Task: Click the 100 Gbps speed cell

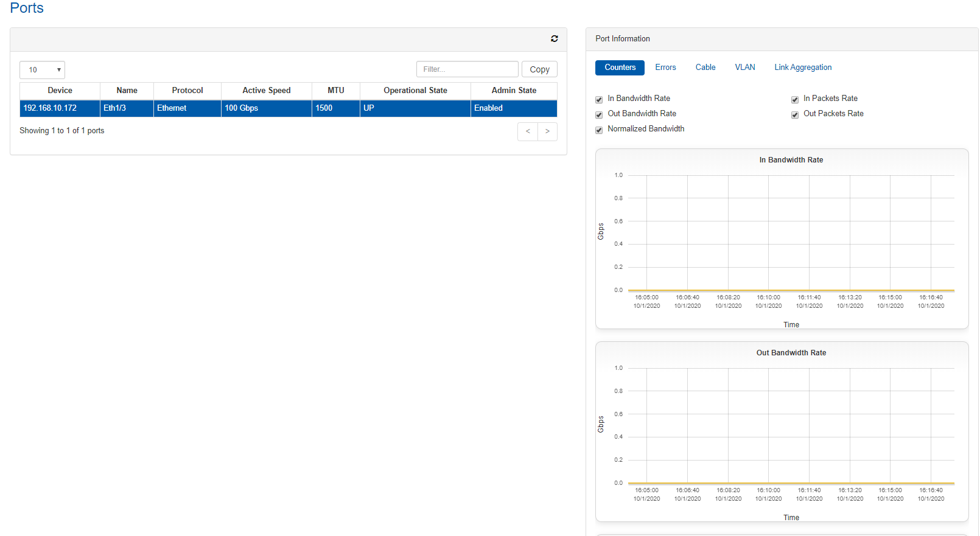Action: tap(267, 108)
